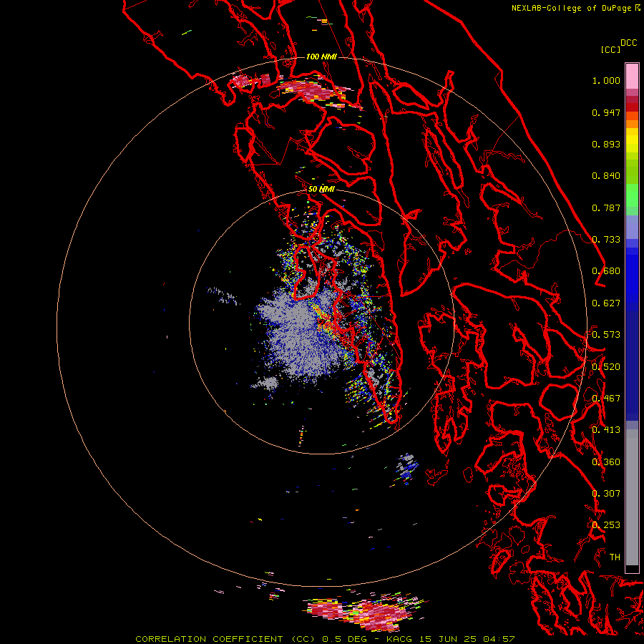Click the 100 NMI range ring label
Image resolution: width=644 pixels, height=644 pixels.
tap(321, 57)
